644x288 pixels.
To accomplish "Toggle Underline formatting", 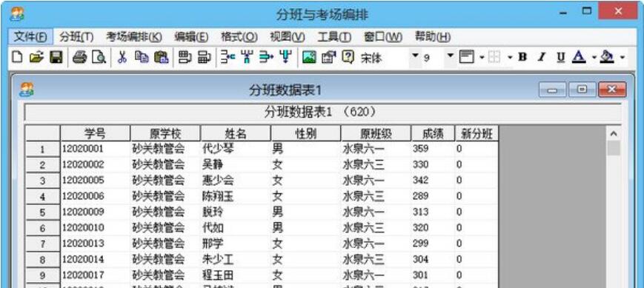I will (560, 58).
